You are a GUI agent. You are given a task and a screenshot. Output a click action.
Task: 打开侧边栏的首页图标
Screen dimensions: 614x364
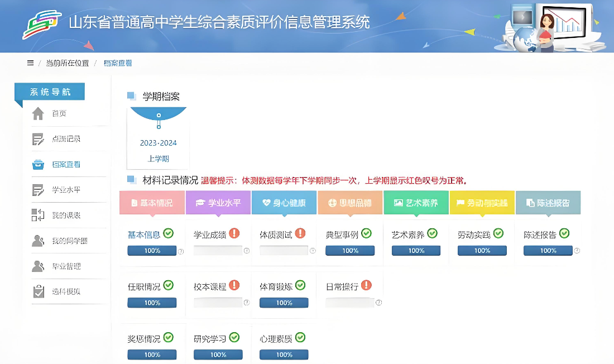pyautogui.click(x=37, y=113)
